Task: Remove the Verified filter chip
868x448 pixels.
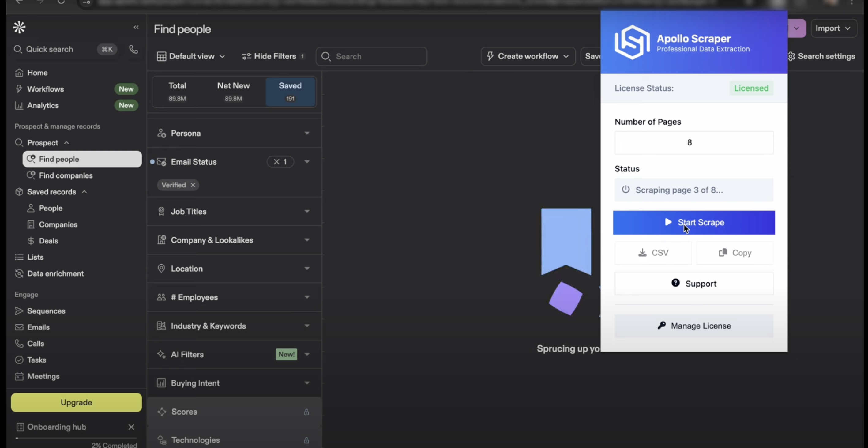Action: 193,185
